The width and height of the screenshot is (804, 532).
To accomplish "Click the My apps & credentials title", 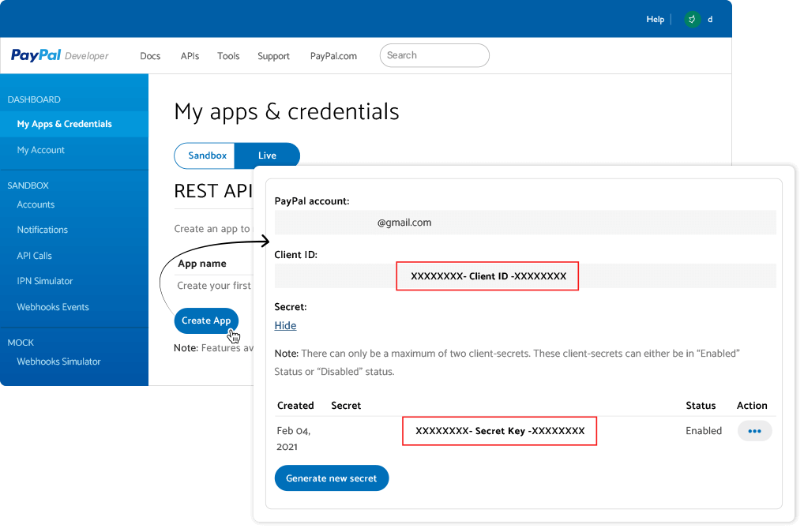I will (286, 112).
